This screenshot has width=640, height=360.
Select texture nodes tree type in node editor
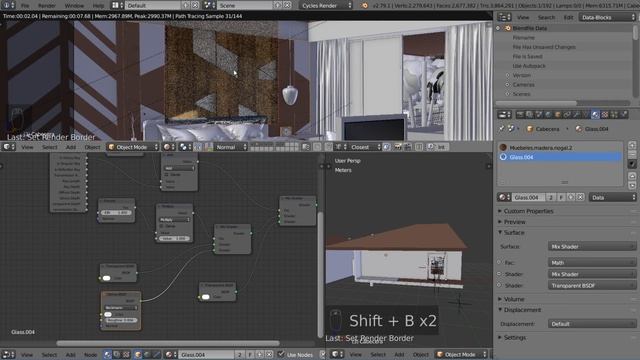tap(126, 354)
